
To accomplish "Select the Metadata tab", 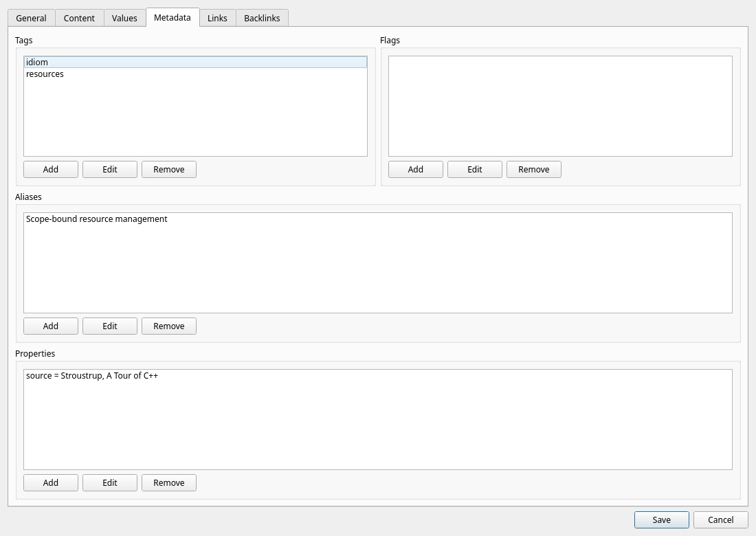I will 172,17.
